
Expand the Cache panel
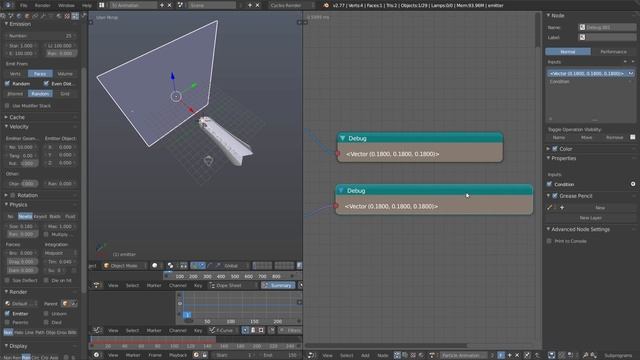(6, 117)
